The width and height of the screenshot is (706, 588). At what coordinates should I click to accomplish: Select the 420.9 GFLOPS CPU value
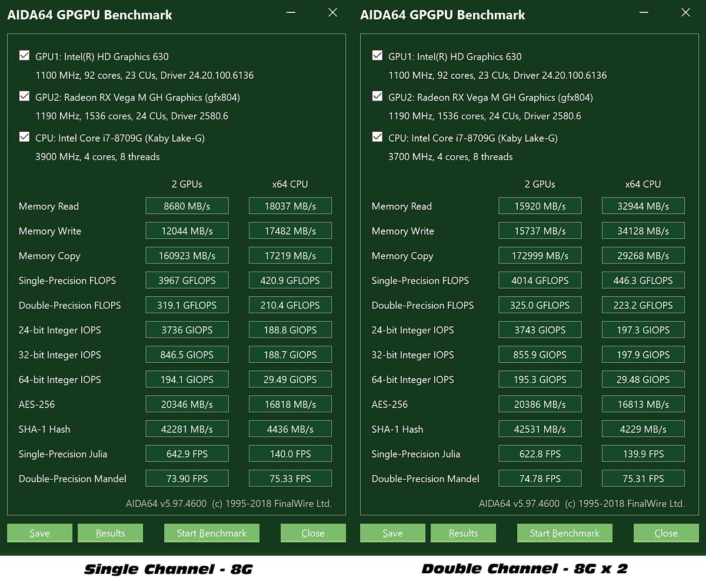[290, 280]
